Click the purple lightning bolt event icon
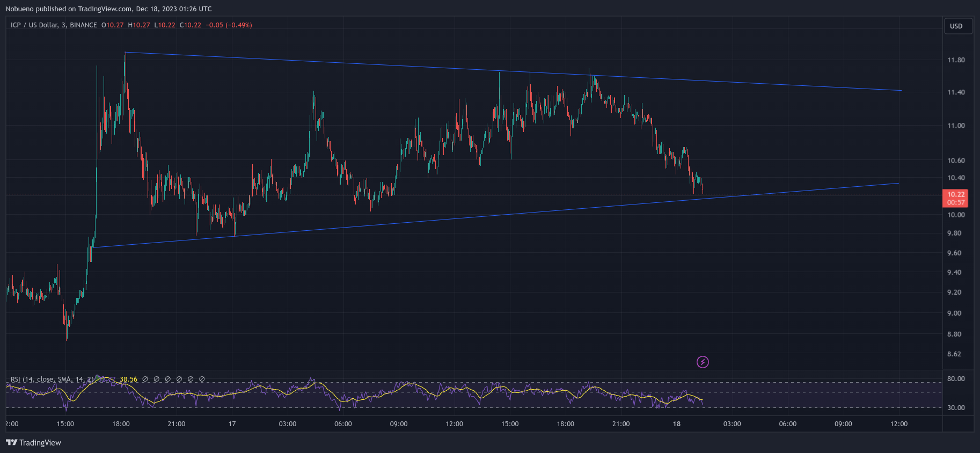 (x=703, y=362)
